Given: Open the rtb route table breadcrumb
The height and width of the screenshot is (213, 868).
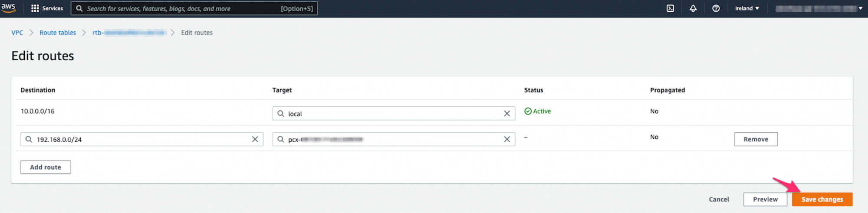Looking at the screenshot, I should (129, 33).
